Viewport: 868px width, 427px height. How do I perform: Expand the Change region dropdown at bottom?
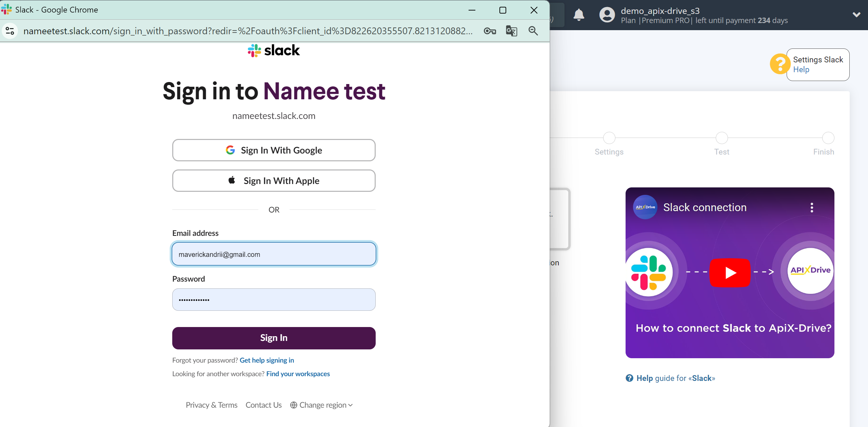coord(322,405)
